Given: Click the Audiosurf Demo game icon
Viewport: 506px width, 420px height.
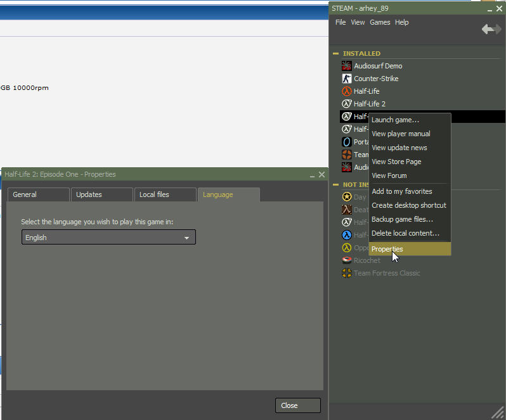Looking at the screenshot, I should coord(347,66).
